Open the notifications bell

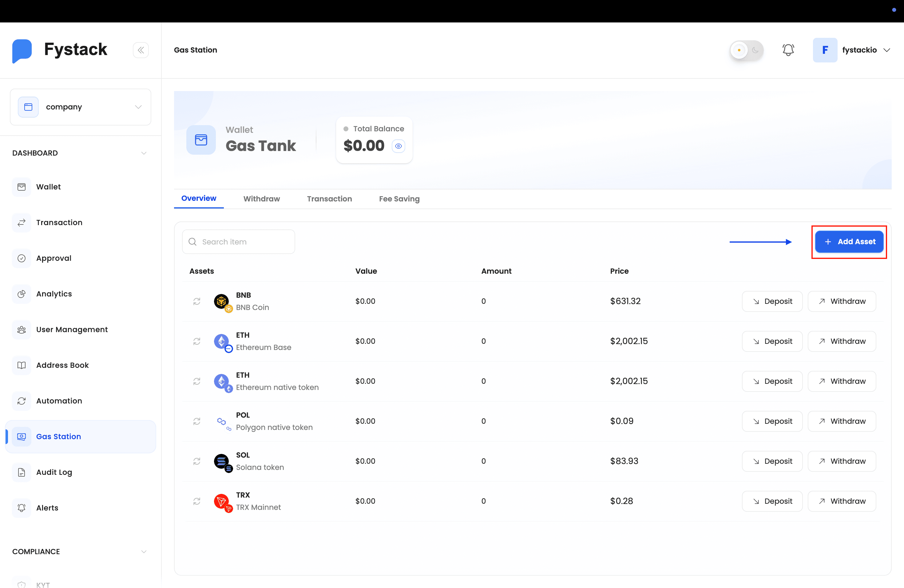point(788,50)
